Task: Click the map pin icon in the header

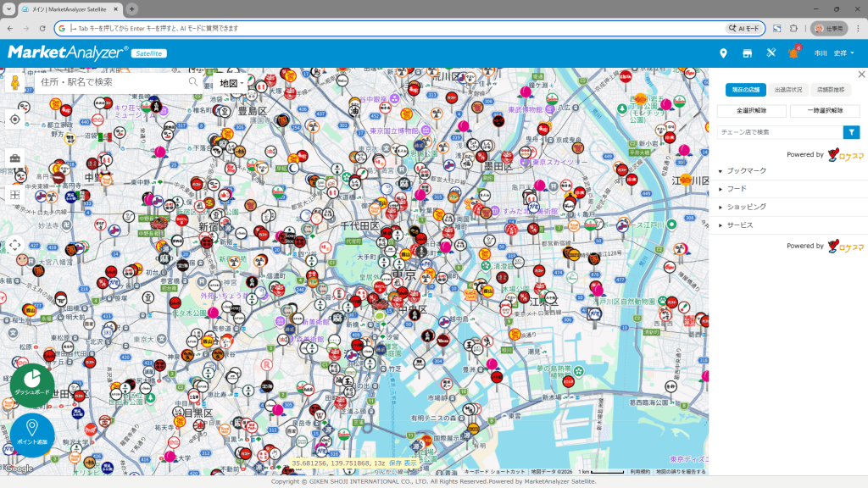Action: 723,53
